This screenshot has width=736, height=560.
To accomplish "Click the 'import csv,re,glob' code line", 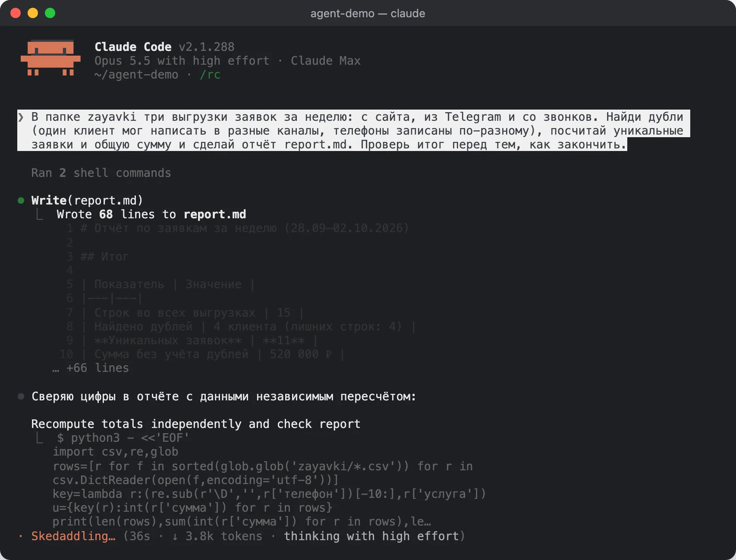I will click(115, 452).
